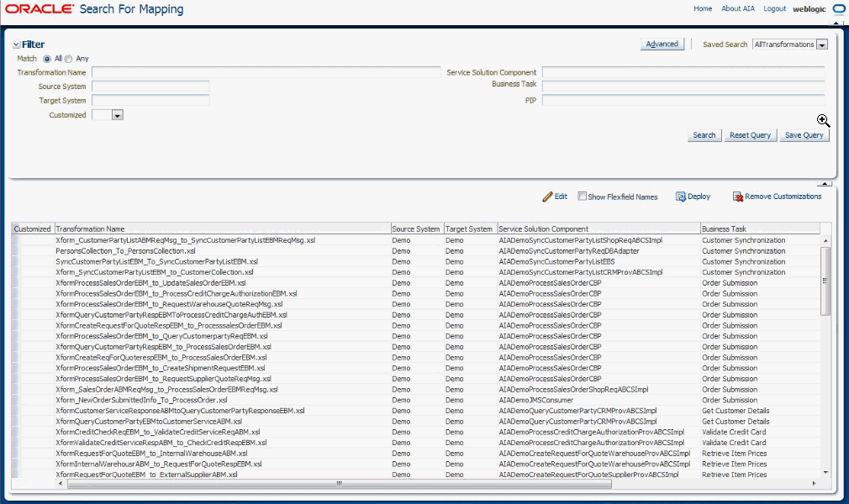Click the PIP input field

[x=683, y=101]
